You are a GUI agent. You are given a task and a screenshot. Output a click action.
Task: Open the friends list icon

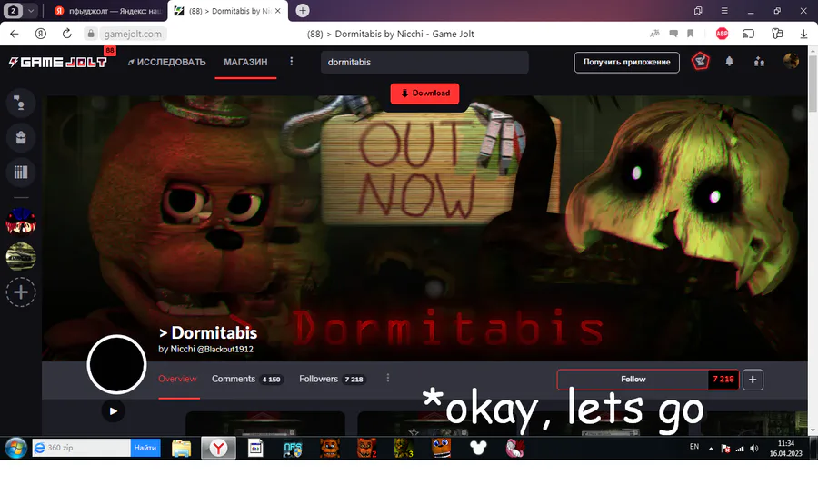point(759,62)
